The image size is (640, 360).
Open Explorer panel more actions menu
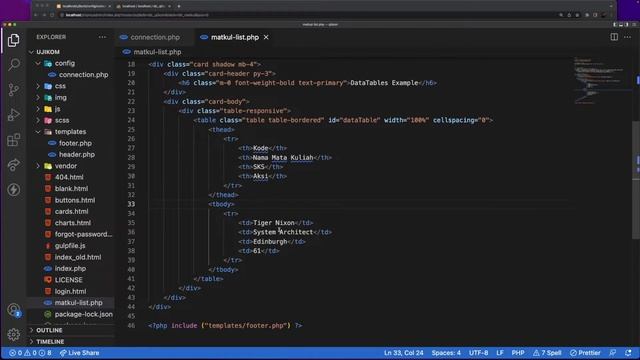(102, 37)
